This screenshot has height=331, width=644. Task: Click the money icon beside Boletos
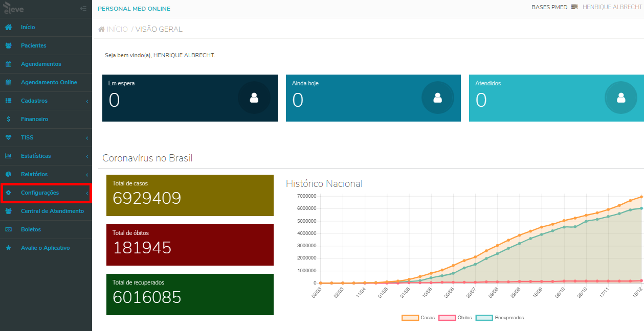(x=8, y=229)
